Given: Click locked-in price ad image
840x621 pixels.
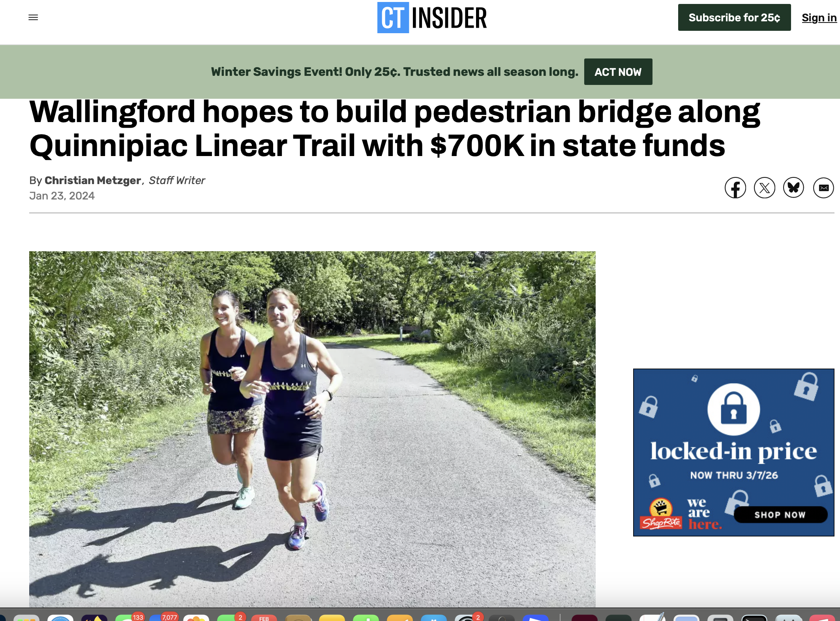Looking at the screenshot, I should [733, 452].
